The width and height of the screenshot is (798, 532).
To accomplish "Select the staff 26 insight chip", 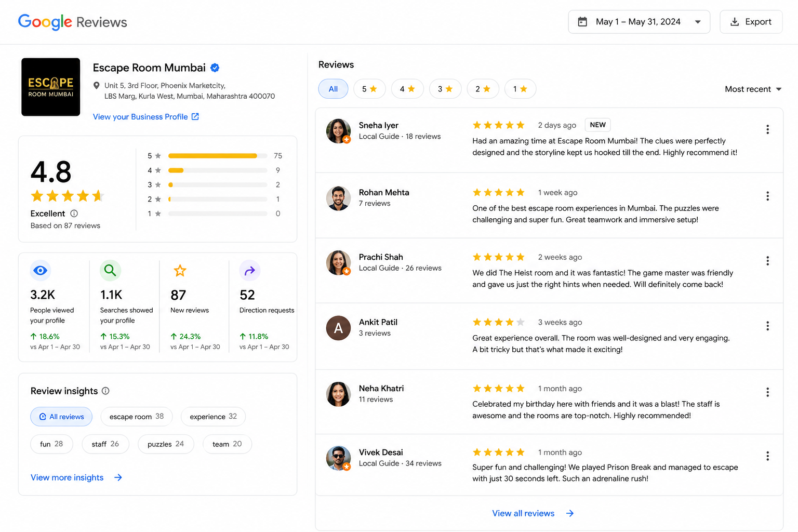I will (105, 444).
